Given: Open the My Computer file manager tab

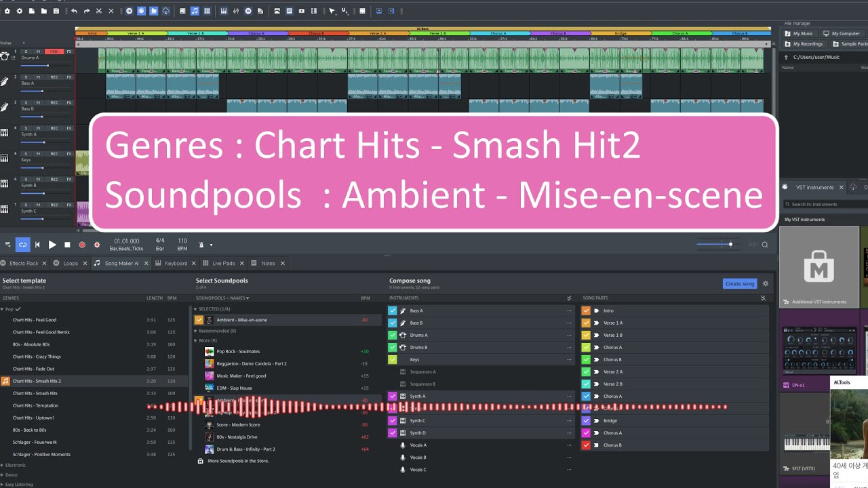Looking at the screenshot, I should (x=841, y=33).
